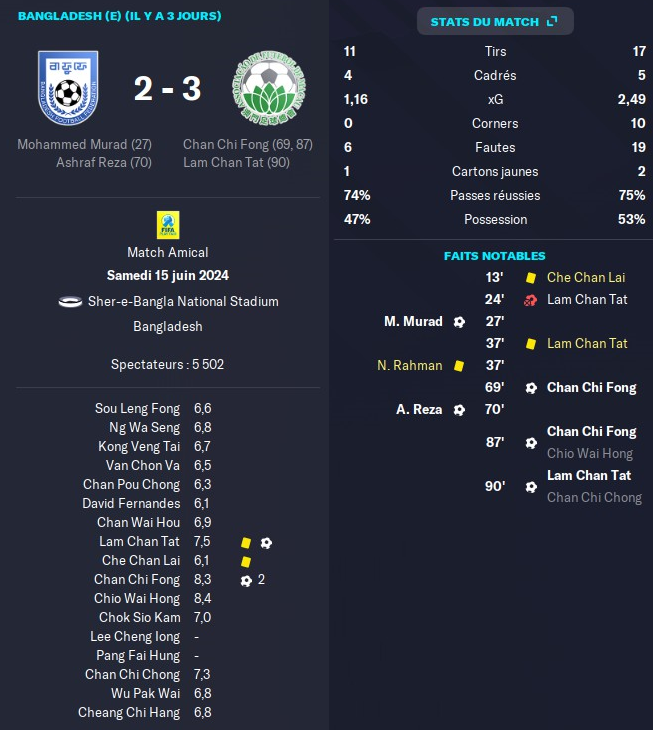Click the goal icon beside A. Reza
The height and width of the screenshot is (730, 653).
pos(459,409)
